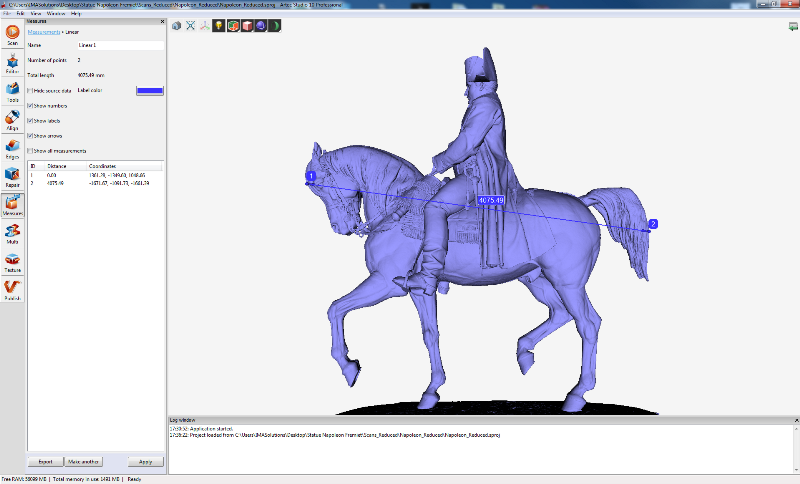
Task: Open the Edges panel in the sidebar
Action: point(12,148)
